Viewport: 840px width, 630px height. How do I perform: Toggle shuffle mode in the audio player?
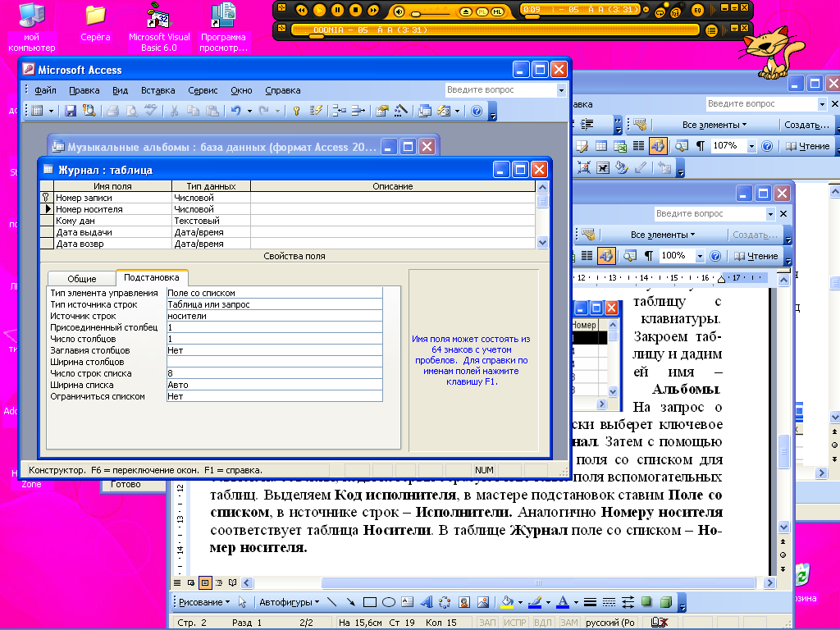coord(676,11)
